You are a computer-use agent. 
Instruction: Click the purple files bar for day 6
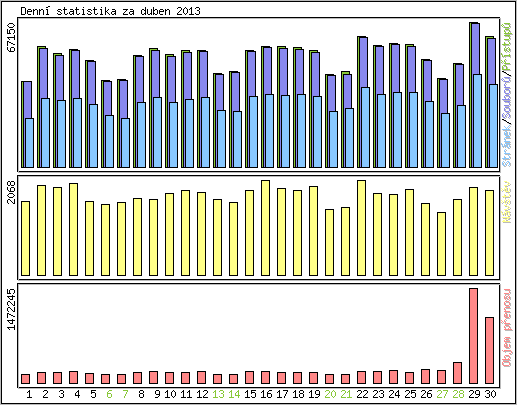(x=108, y=98)
